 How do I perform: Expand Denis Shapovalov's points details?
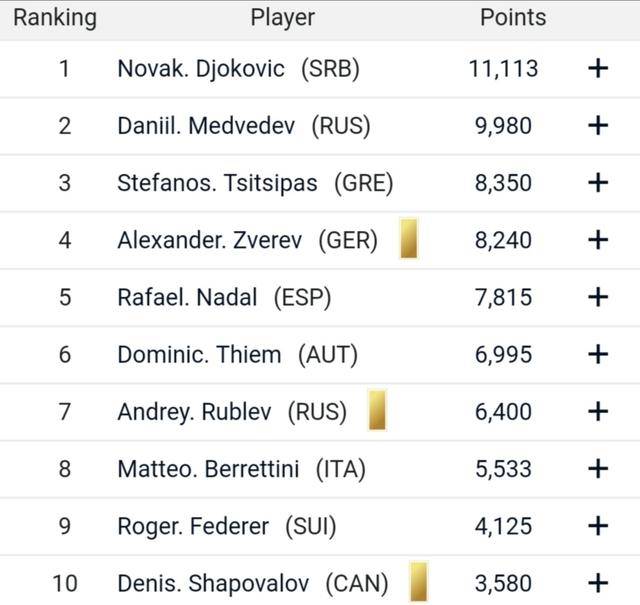point(598,583)
